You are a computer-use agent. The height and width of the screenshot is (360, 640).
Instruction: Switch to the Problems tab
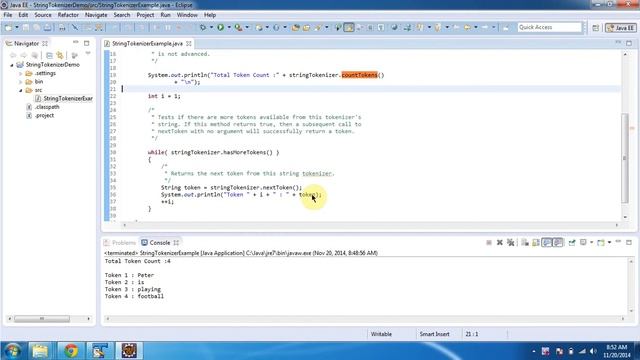pyautogui.click(x=120, y=242)
